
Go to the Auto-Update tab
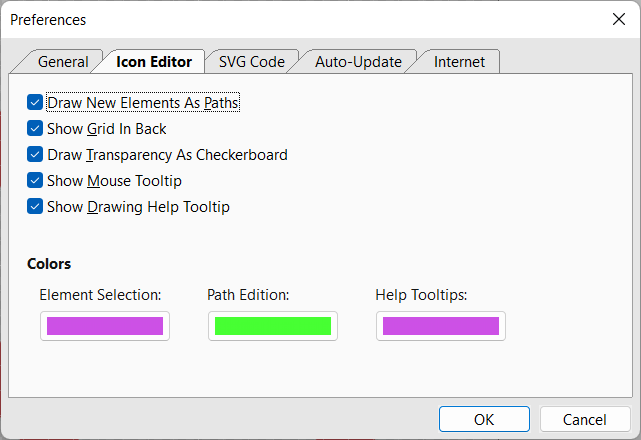pos(358,62)
